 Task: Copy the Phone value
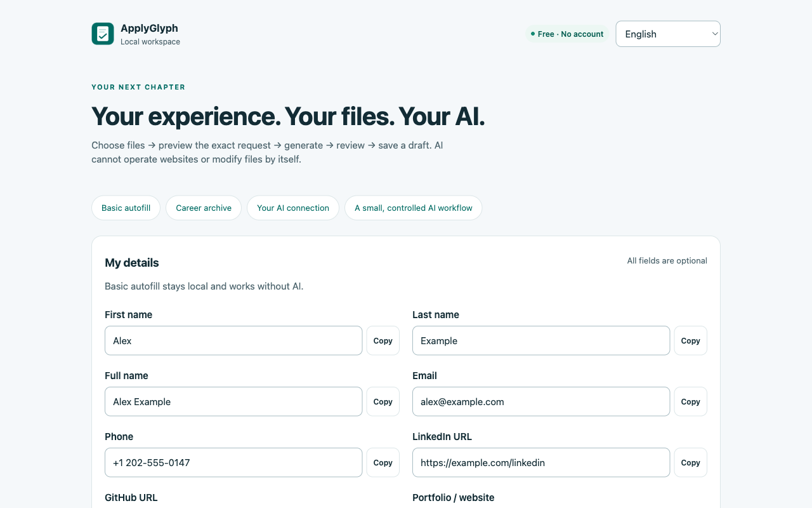click(383, 463)
